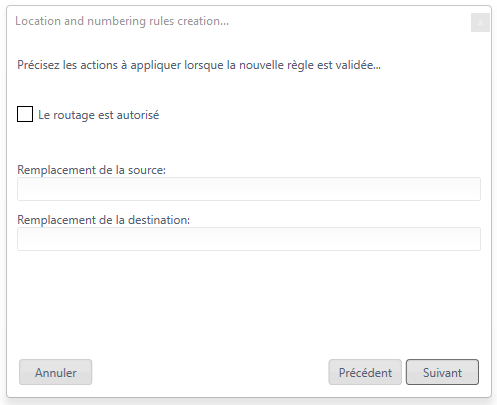Dismiss the dialog using the close icon
The width and height of the screenshot is (497, 405).
pyautogui.click(x=480, y=23)
